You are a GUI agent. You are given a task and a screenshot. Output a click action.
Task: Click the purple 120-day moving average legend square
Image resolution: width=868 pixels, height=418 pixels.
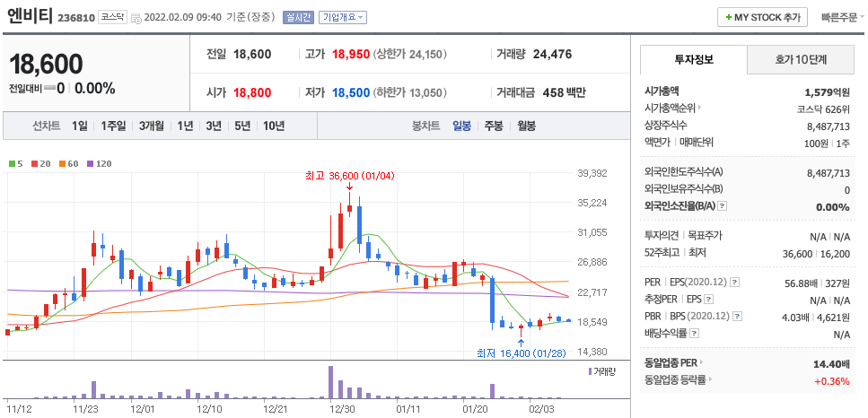(91, 163)
